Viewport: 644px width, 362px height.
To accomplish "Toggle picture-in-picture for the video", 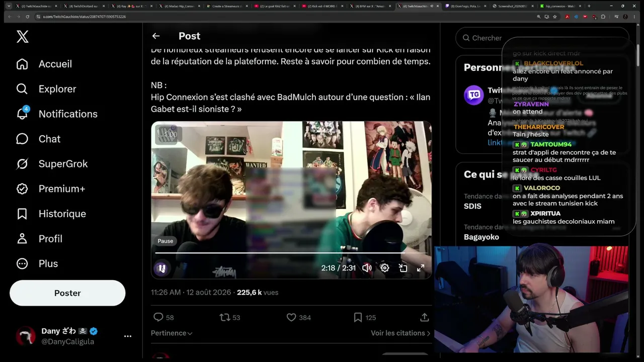I will tap(403, 268).
